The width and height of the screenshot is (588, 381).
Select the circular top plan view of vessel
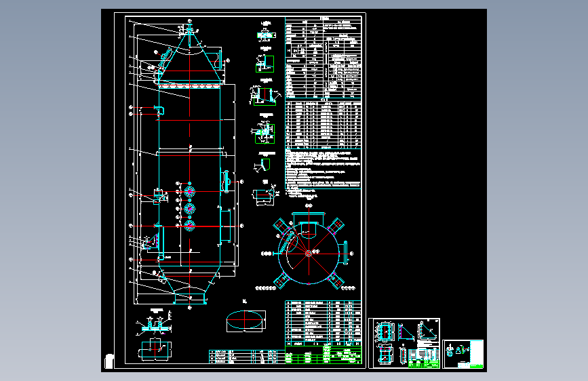point(309,253)
